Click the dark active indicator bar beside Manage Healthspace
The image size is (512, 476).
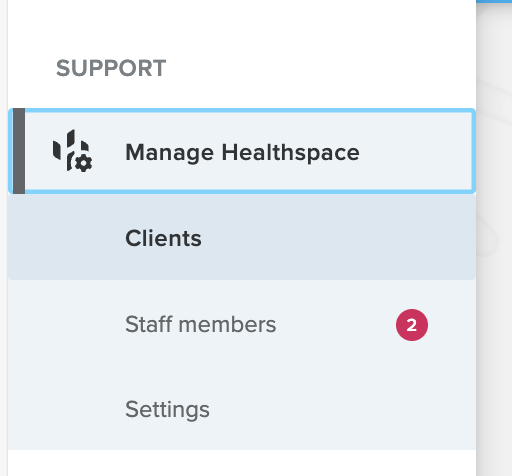(x=19, y=151)
